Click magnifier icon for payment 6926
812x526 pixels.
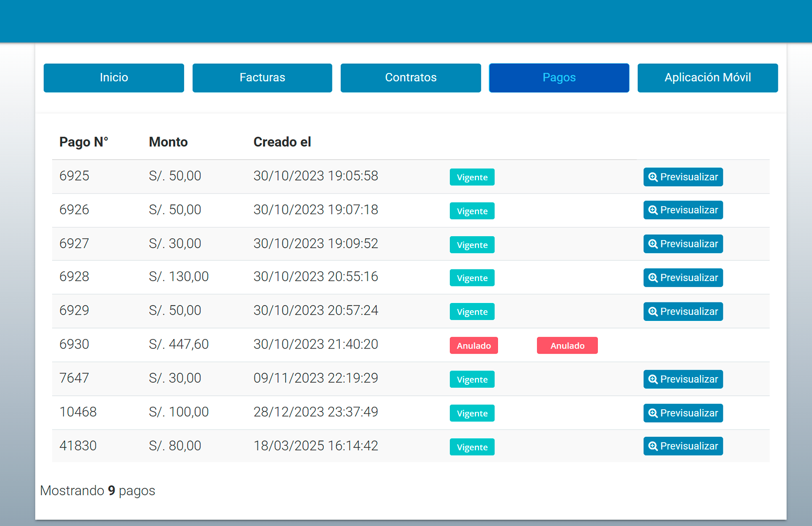click(653, 210)
